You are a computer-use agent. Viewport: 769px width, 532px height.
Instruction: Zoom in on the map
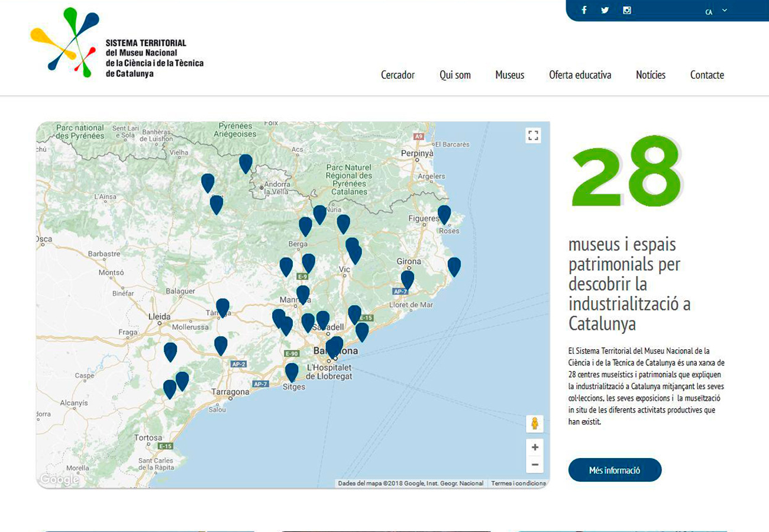pos(534,447)
